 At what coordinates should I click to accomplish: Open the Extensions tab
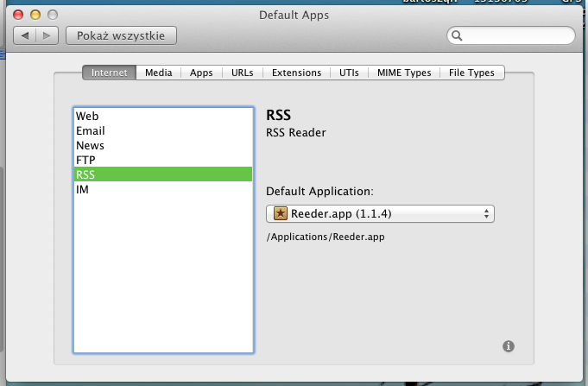coord(296,73)
